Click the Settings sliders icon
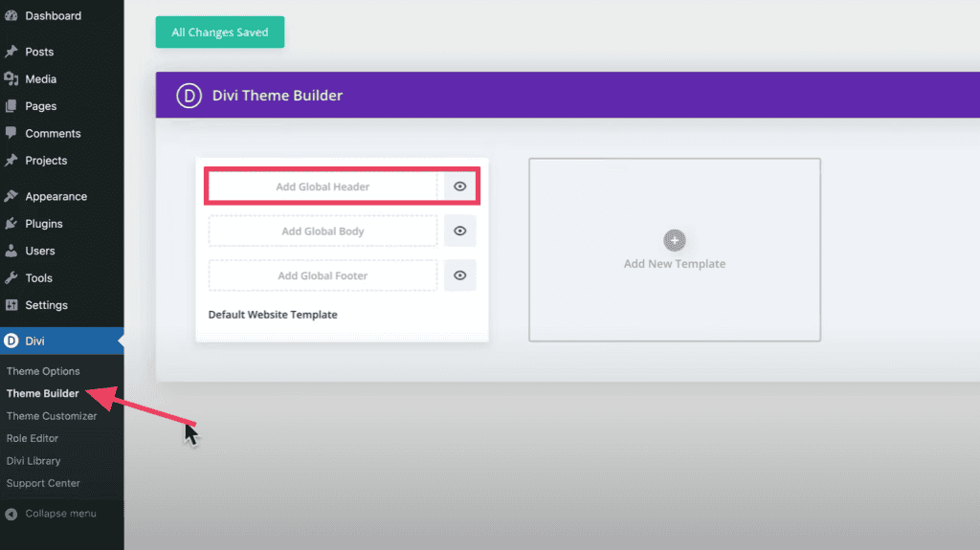Screen dimensions: 980x550 (x=11, y=305)
